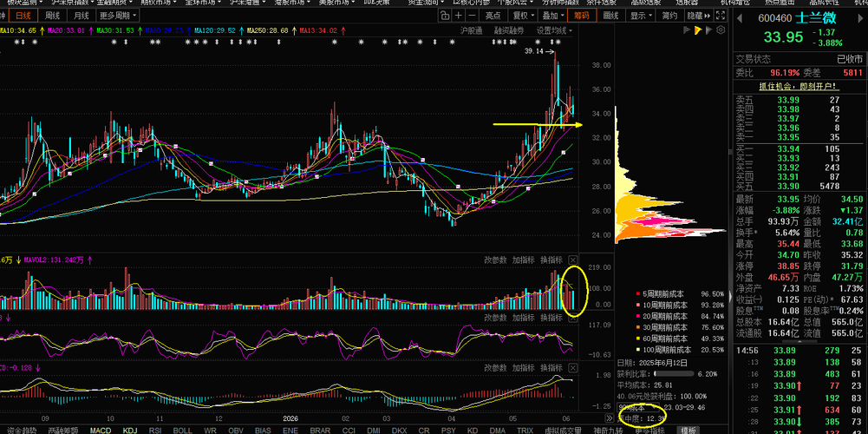Switch to 月线 monthly period

pyautogui.click(x=82, y=16)
